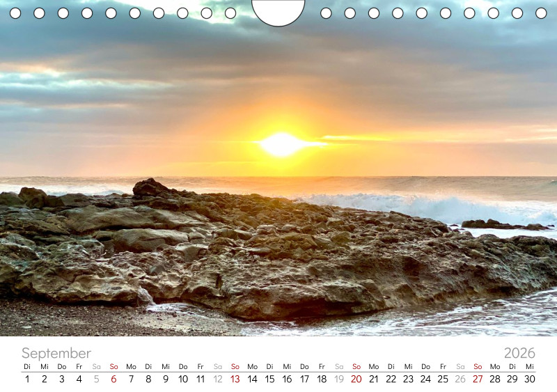Click the first binding hole at top left

click(15, 13)
